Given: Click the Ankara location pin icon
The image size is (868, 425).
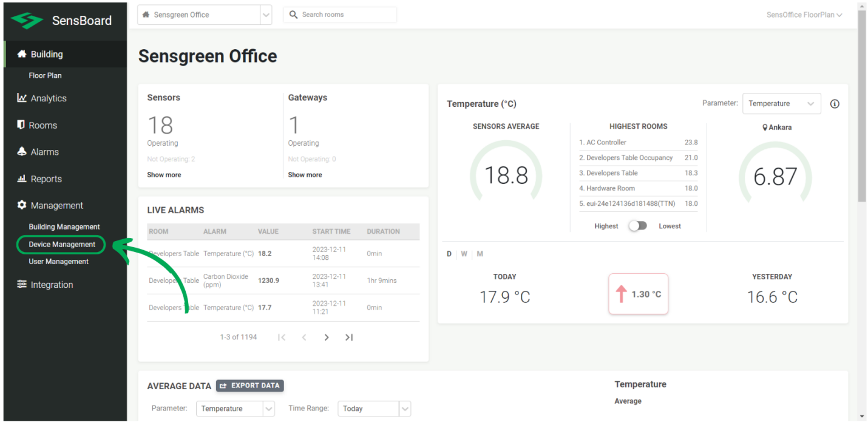Looking at the screenshot, I should pyautogui.click(x=765, y=127).
